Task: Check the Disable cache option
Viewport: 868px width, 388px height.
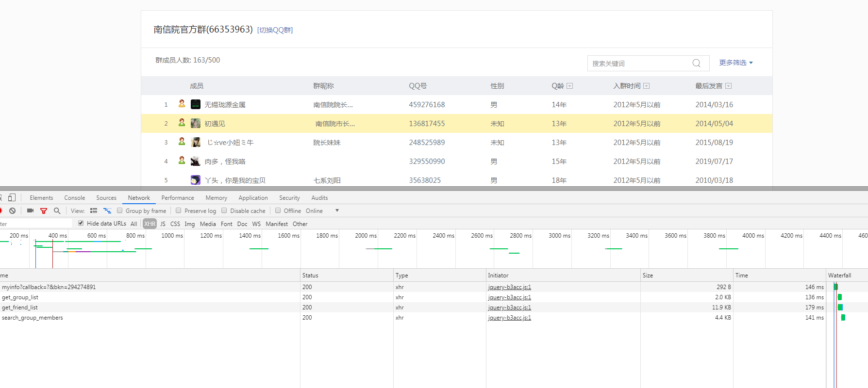Action: point(224,210)
